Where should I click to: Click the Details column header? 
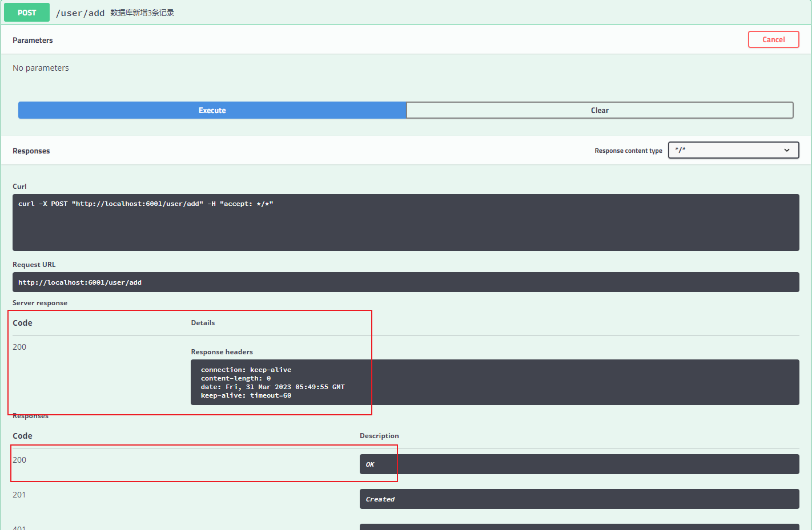coord(203,323)
